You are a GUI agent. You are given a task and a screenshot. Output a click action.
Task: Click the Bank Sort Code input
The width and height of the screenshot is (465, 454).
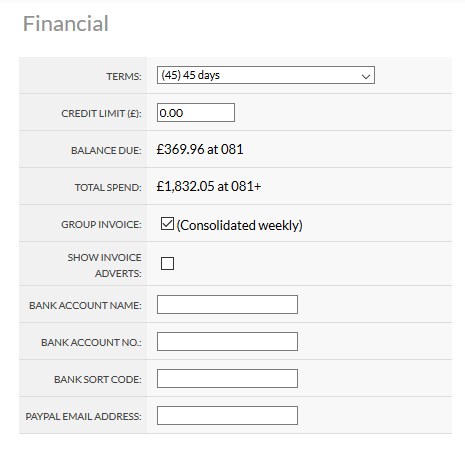click(x=227, y=378)
